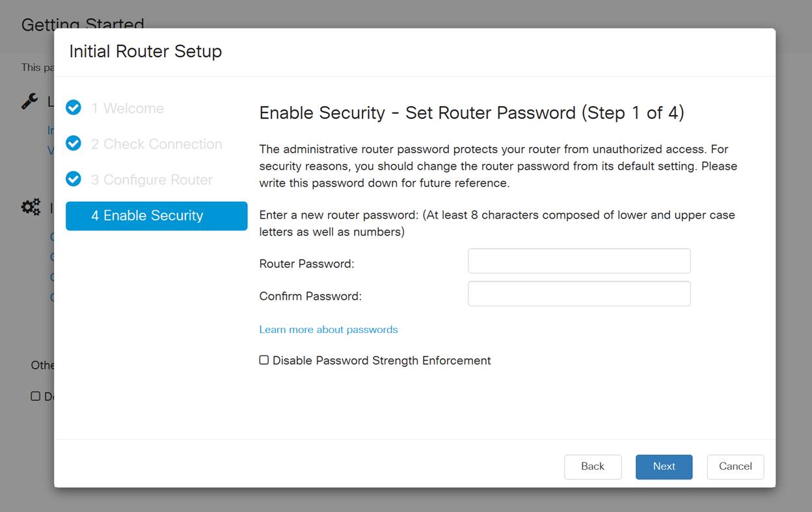Click Next to continue setup
This screenshot has width=812, height=512.
pyautogui.click(x=664, y=466)
